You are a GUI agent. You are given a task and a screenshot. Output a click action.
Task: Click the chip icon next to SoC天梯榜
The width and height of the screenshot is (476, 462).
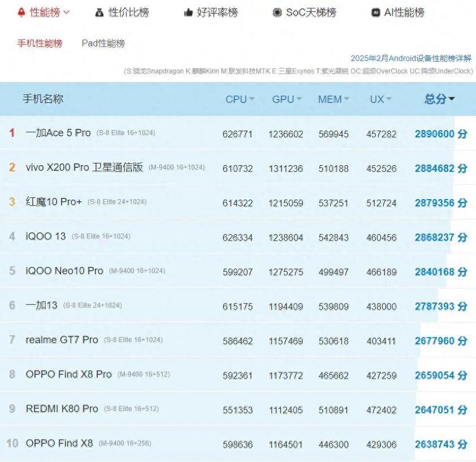click(276, 12)
